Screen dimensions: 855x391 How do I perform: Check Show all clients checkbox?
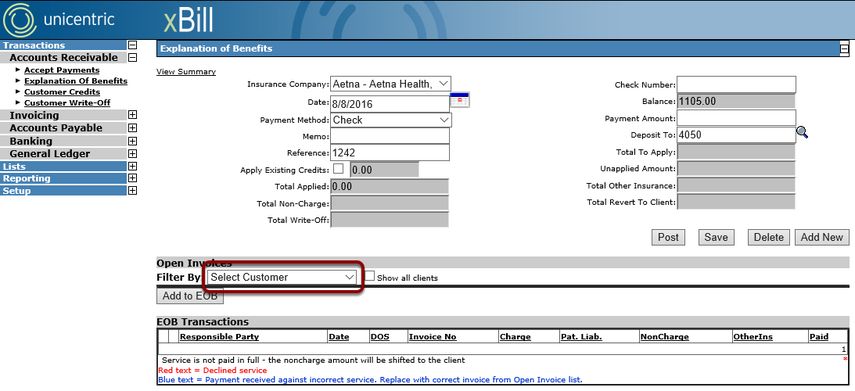pos(370,276)
